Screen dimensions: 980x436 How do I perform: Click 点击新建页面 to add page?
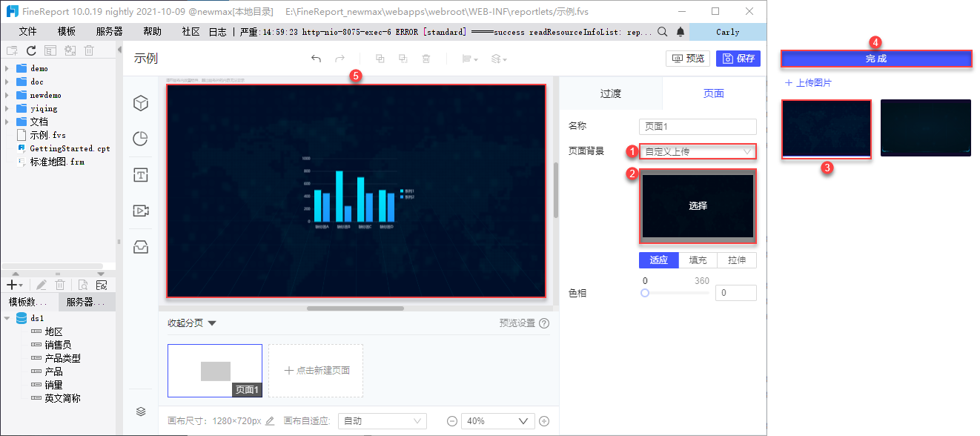point(316,371)
